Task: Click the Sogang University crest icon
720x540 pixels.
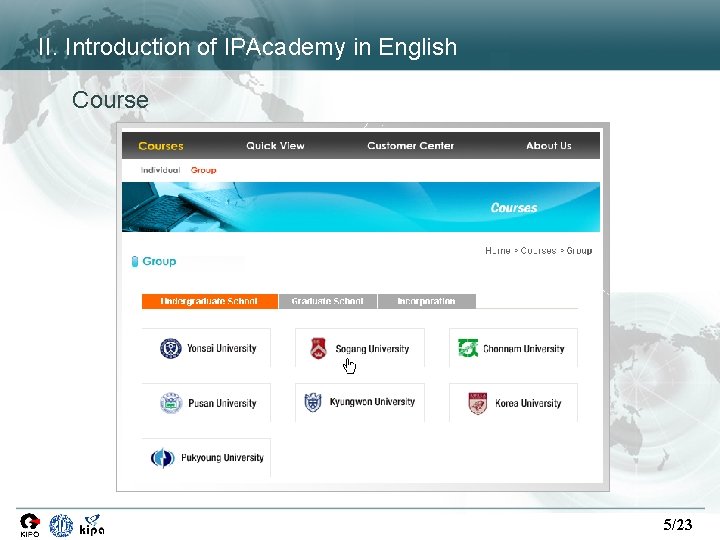Action: pyautogui.click(x=318, y=348)
